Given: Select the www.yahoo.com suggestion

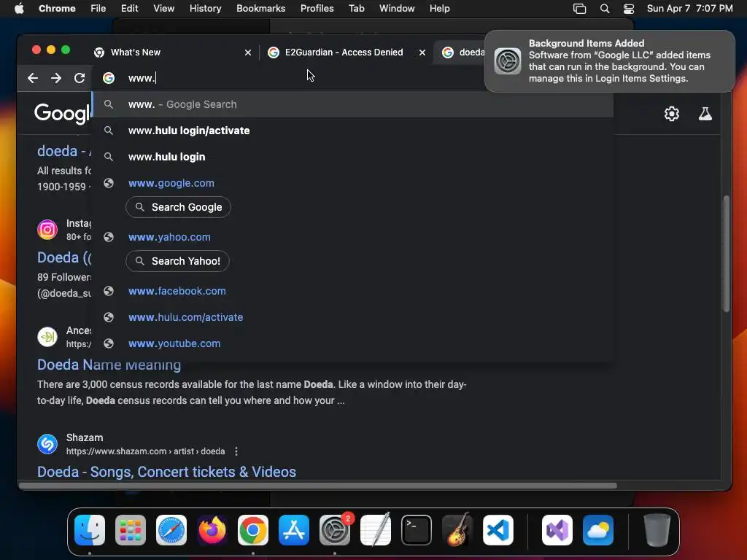Looking at the screenshot, I should [x=352, y=237].
